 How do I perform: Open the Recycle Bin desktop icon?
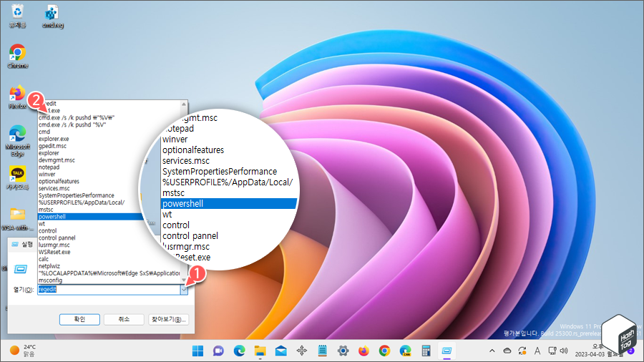point(17,16)
